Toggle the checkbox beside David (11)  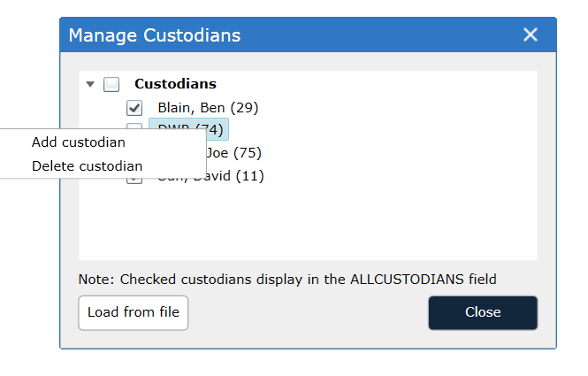(134, 180)
